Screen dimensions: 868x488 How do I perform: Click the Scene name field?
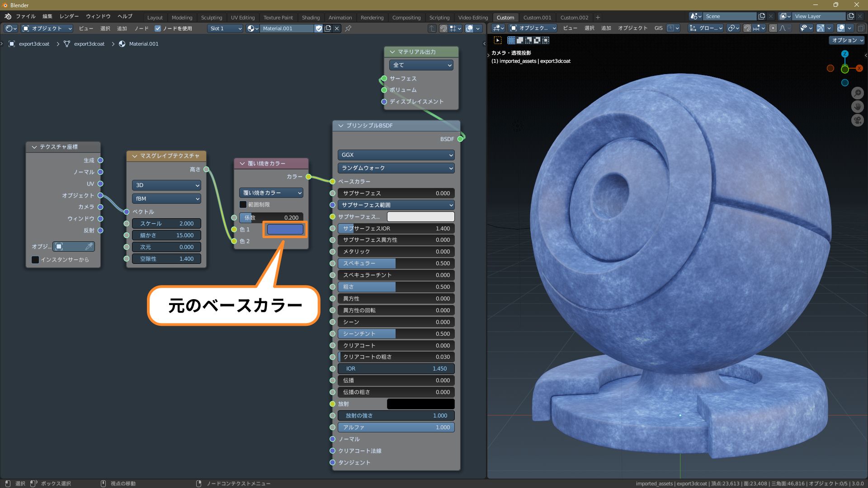(x=729, y=16)
